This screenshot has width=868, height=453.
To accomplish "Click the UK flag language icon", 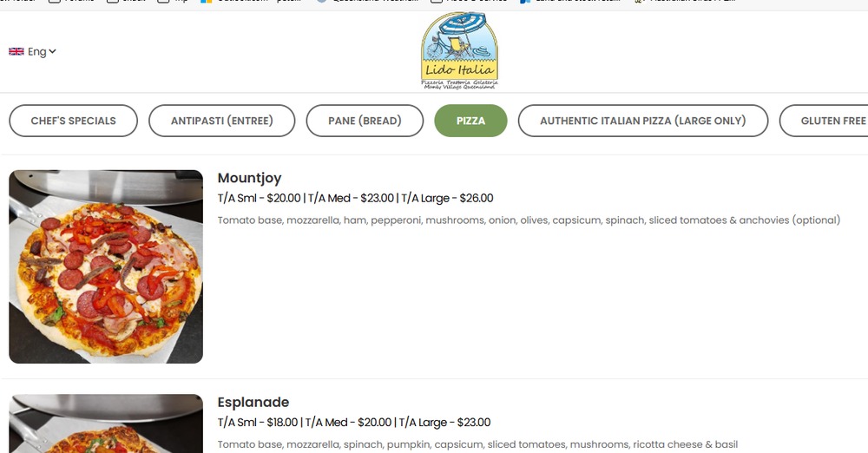I will point(16,51).
